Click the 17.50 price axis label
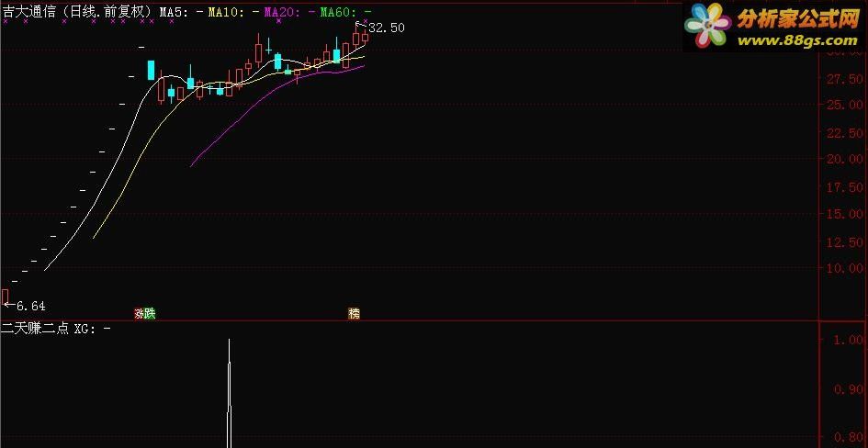 click(845, 187)
